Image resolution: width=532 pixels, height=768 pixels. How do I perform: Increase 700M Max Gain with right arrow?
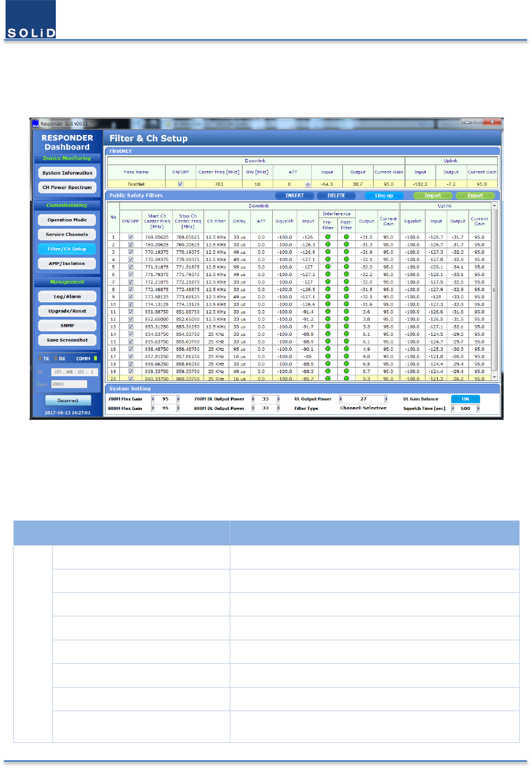click(x=178, y=399)
